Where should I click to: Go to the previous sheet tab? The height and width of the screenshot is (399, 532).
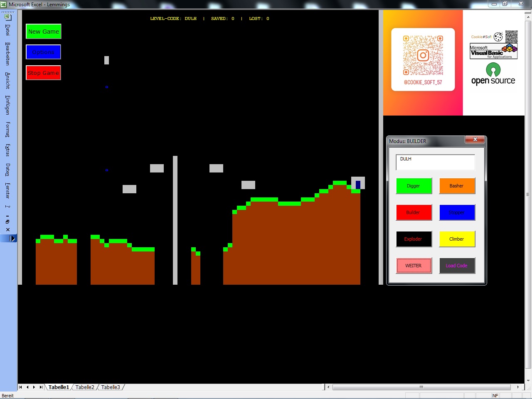(27, 387)
